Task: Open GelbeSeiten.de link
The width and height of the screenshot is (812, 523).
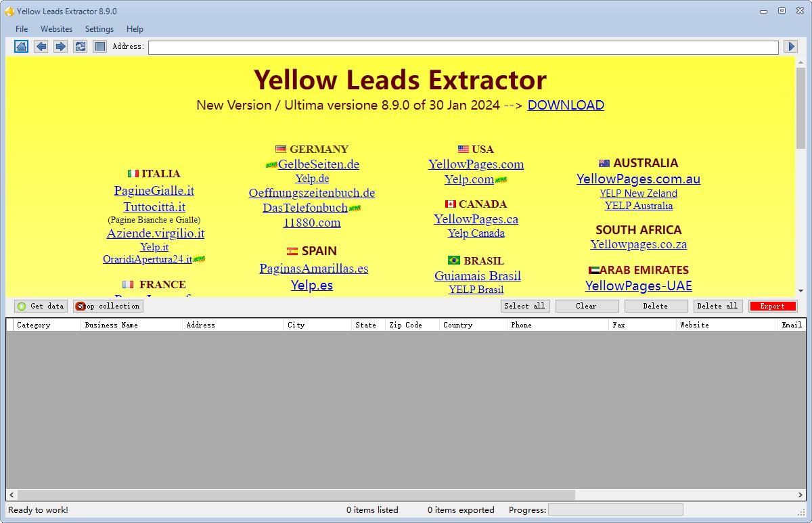Action: (x=319, y=164)
